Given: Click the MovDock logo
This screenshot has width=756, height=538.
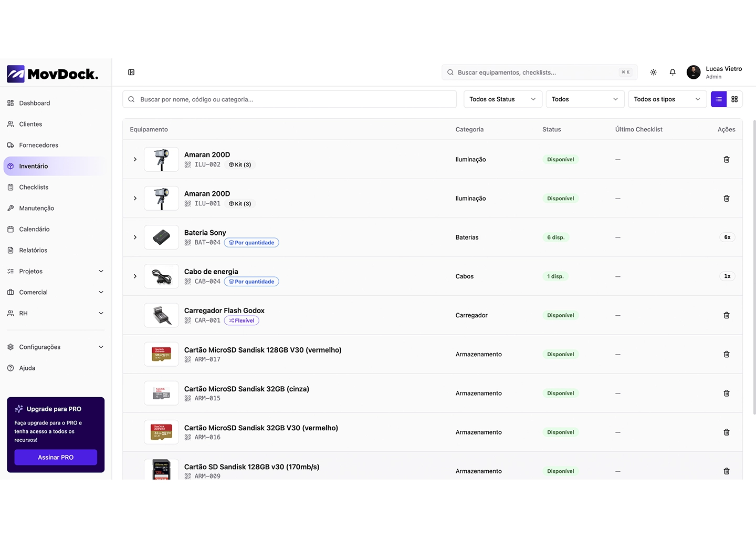Looking at the screenshot, I should (x=52, y=74).
